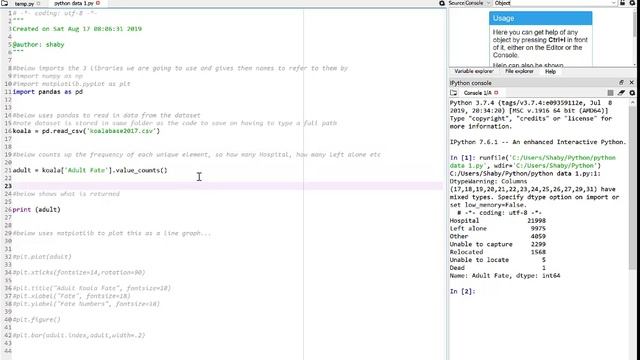Click line 5 @author: shaby

click(x=38, y=44)
